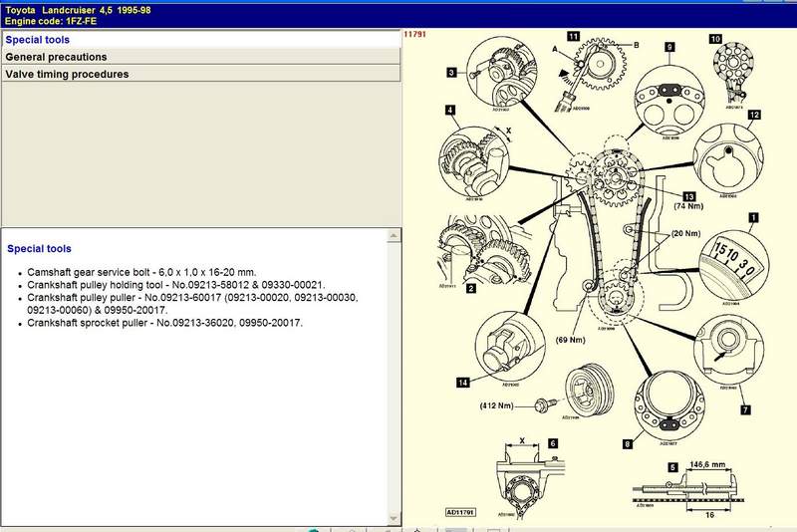Click callout number 1 in the diagram

point(753,217)
